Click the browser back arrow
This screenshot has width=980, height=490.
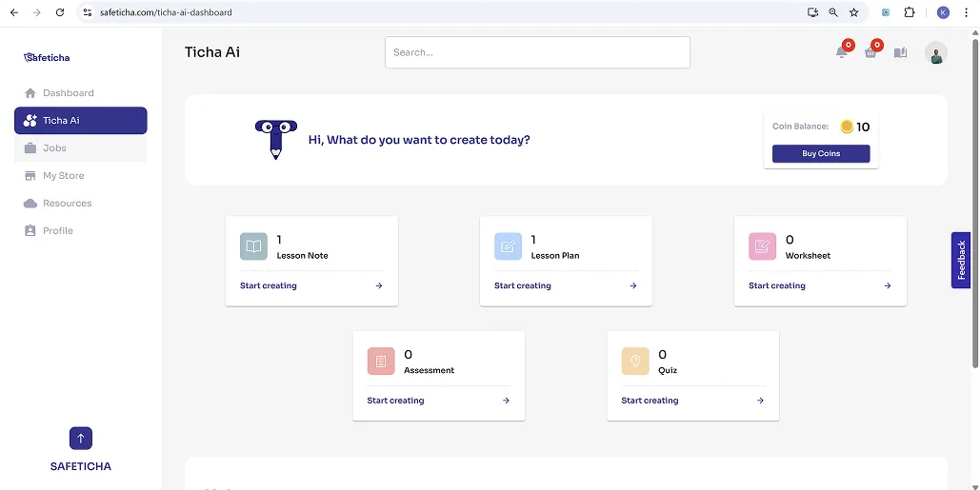(13, 12)
